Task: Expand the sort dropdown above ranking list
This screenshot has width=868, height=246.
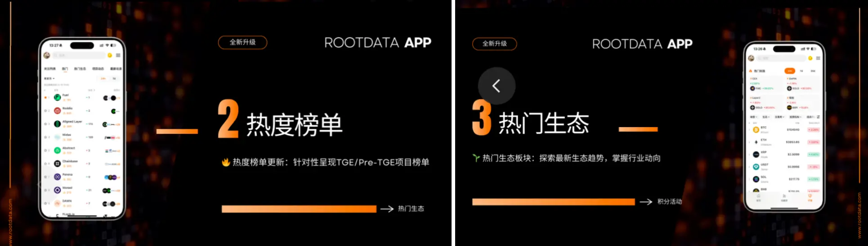Action: (49, 78)
